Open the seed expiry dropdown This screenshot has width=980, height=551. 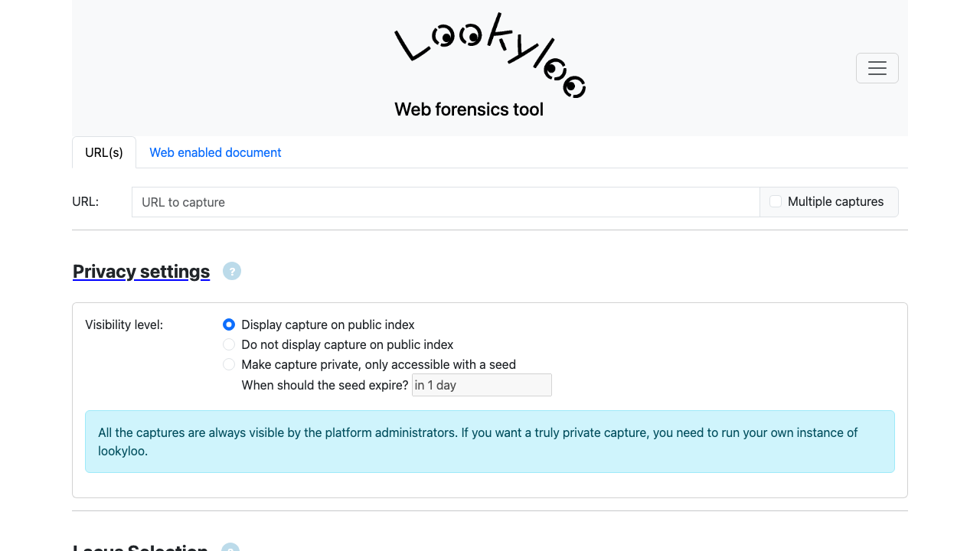point(482,385)
